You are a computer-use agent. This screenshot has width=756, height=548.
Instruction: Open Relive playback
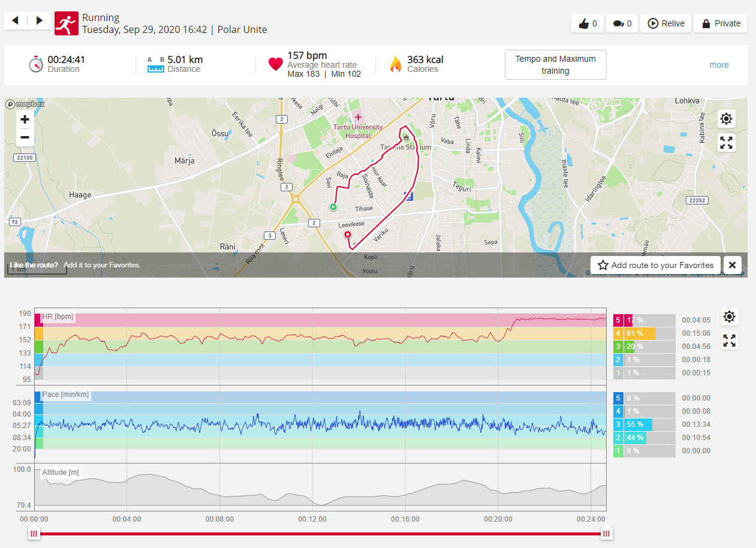click(x=666, y=23)
